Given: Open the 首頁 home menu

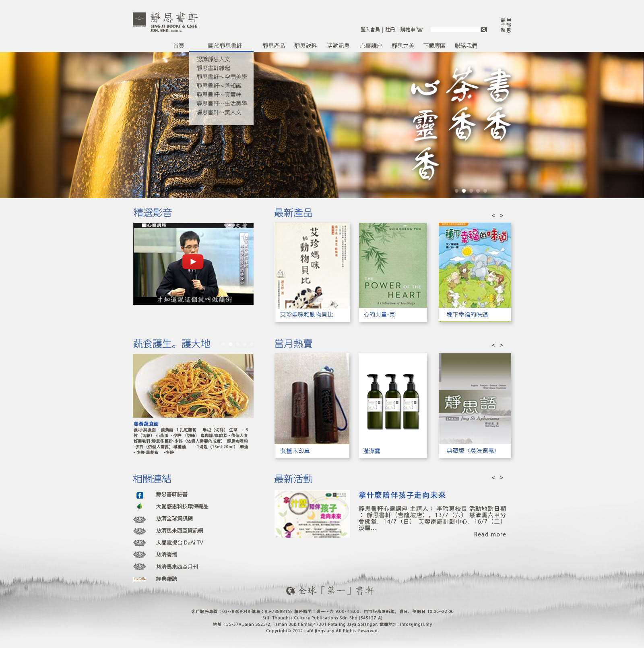Looking at the screenshot, I should (x=178, y=46).
